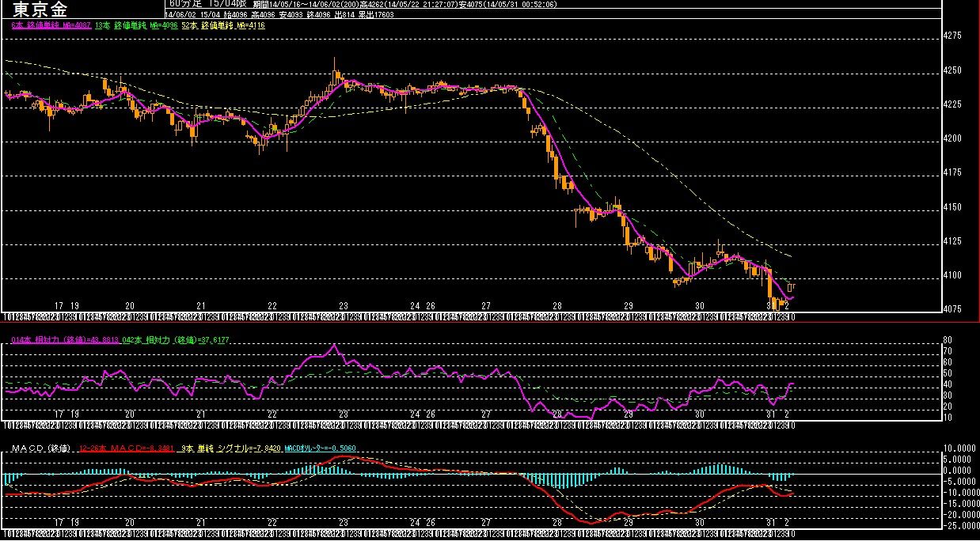The image size is (980, 541).
Task: Click the 4275 price axis label
Action: pos(952,36)
